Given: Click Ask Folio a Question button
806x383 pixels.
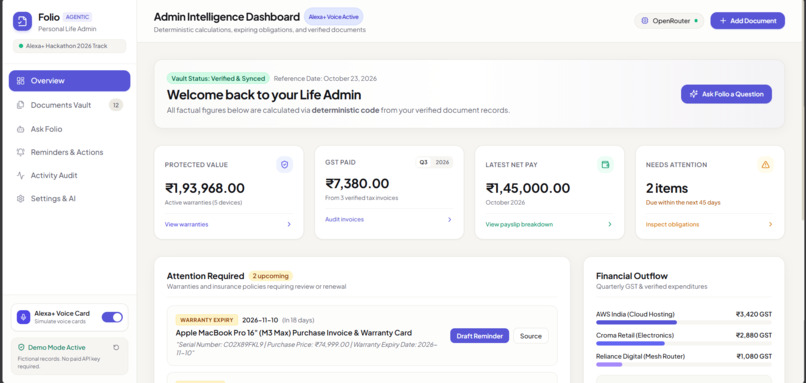Looking at the screenshot, I should point(726,94).
